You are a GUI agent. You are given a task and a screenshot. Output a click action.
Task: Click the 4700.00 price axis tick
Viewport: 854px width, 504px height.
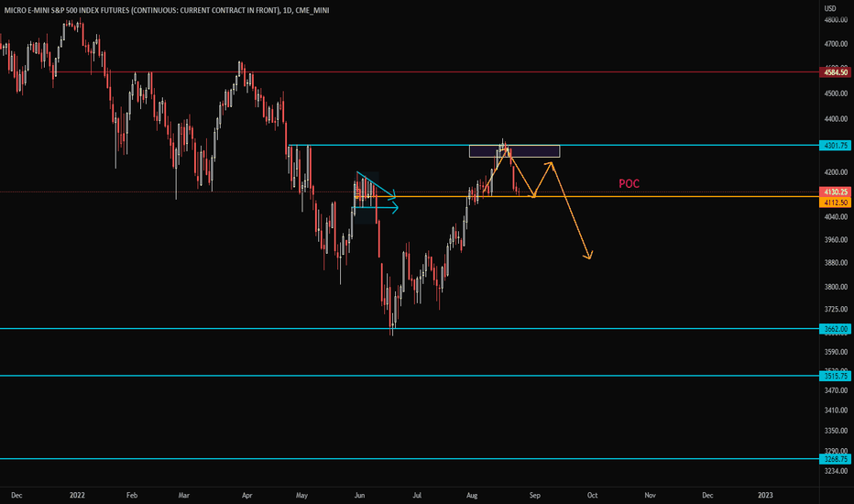(x=836, y=44)
